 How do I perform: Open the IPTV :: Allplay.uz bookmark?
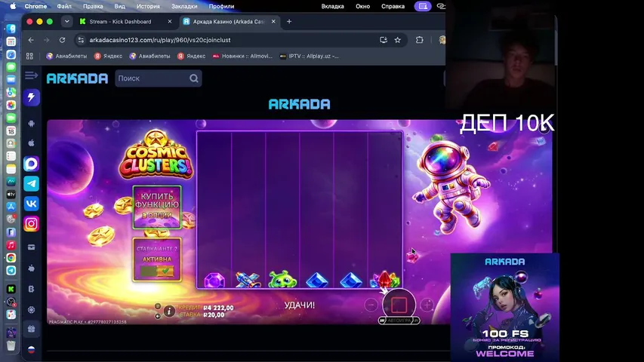click(x=310, y=57)
